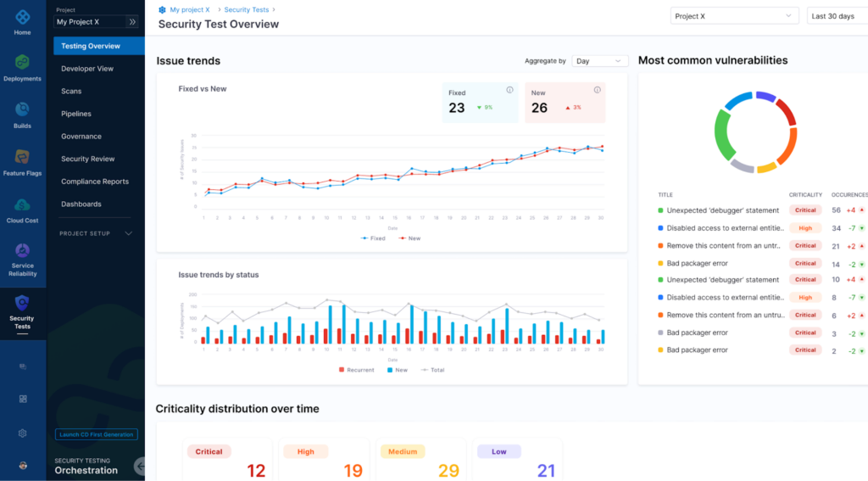
Task: Click the settings gear in sidebar
Action: 23,433
